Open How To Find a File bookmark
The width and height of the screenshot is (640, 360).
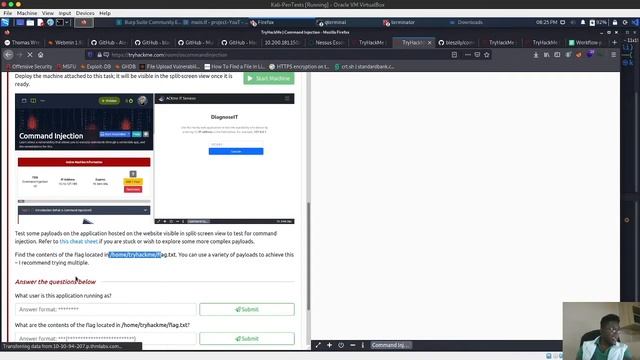(x=235, y=67)
